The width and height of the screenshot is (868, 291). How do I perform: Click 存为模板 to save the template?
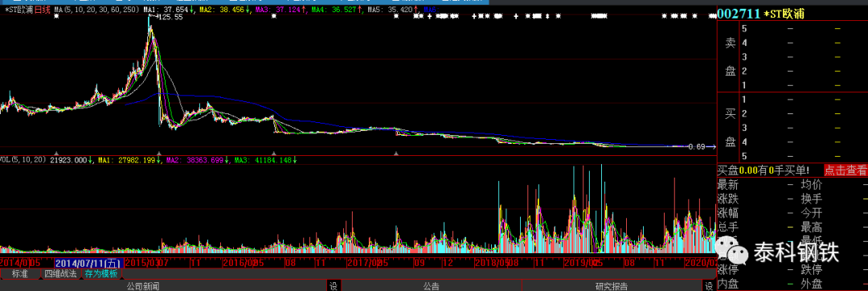[x=100, y=273]
